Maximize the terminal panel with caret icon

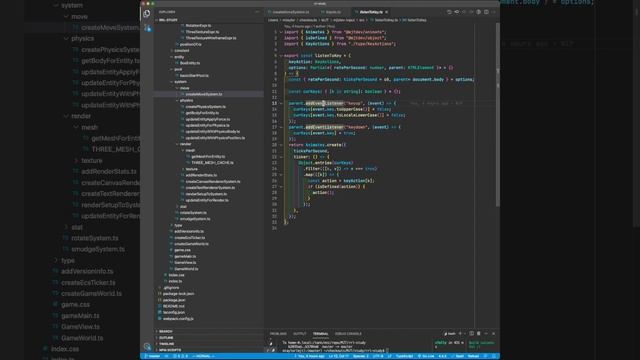[x=486, y=333]
